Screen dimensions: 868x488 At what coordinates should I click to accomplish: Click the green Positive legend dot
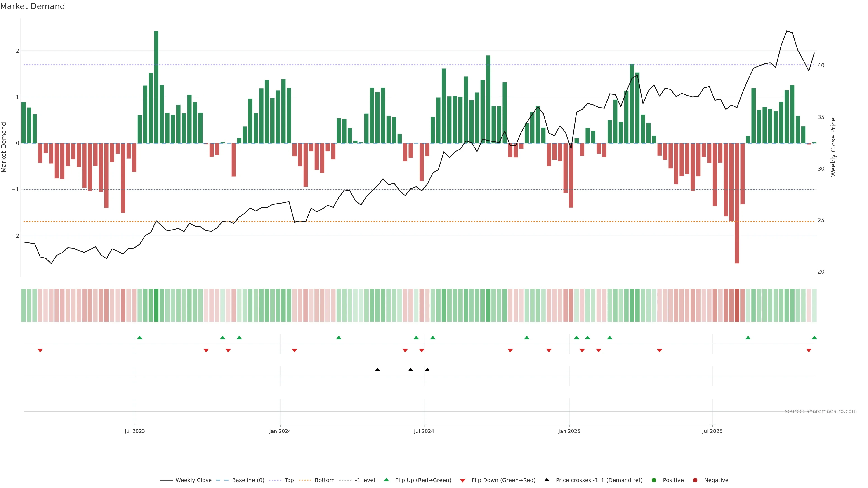coord(654,480)
